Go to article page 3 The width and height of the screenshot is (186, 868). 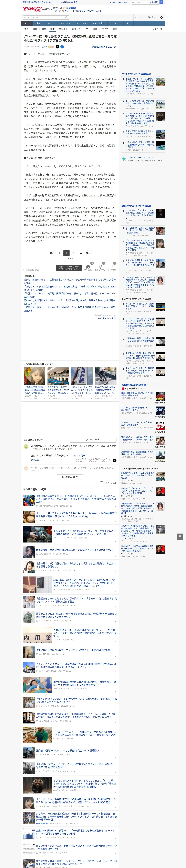pos(74,253)
